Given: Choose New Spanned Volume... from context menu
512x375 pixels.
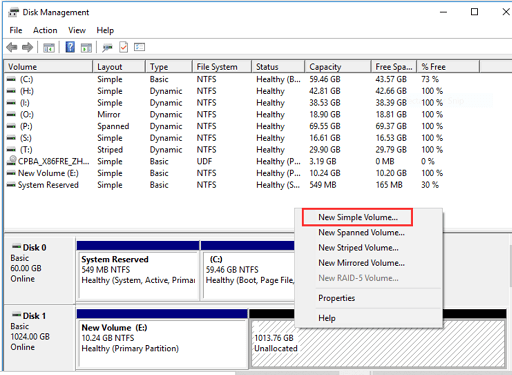Looking at the screenshot, I should tap(361, 233).
